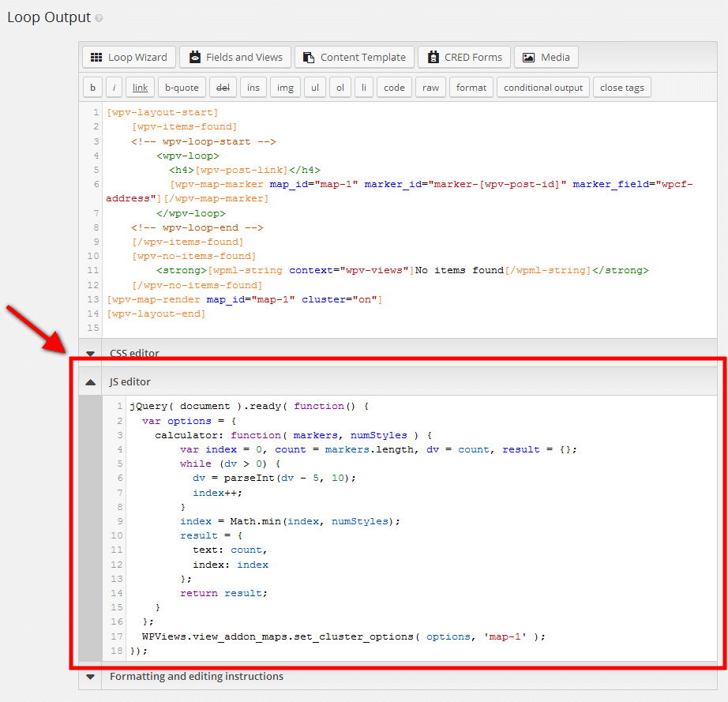The image size is (728, 702).
Task: Click the Loop Output help icon
Action: pyautogui.click(x=99, y=18)
